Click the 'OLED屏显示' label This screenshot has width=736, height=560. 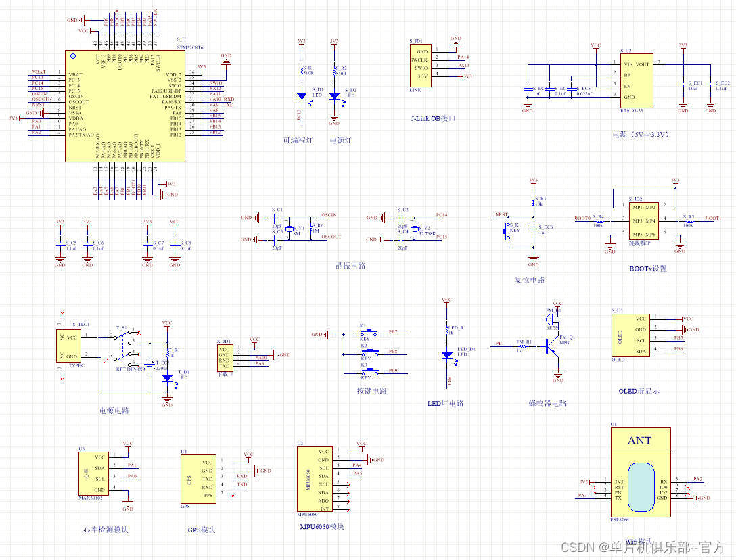pyautogui.click(x=639, y=391)
